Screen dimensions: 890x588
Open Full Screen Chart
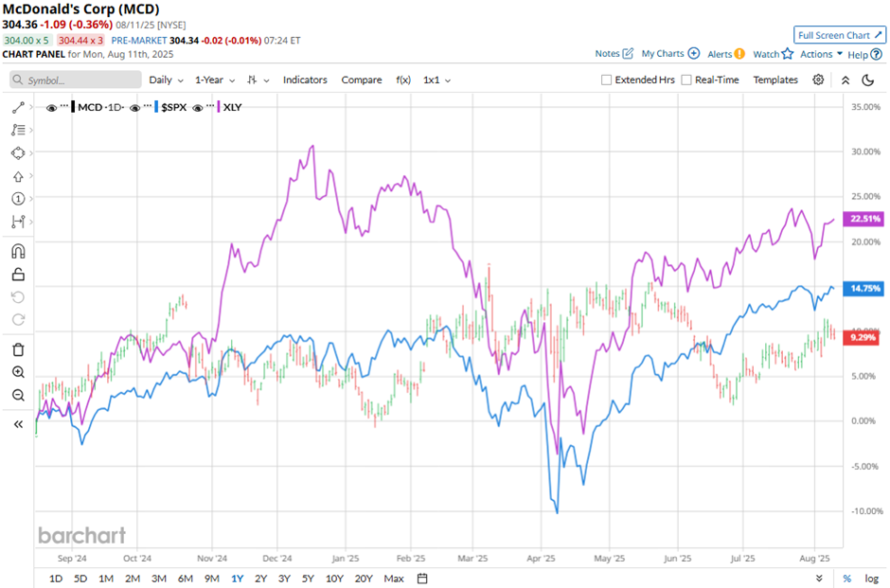point(840,35)
